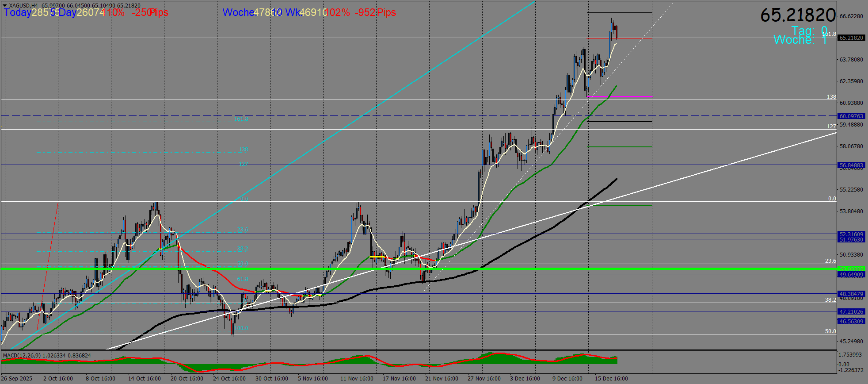Image resolution: width=868 pixels, height=384 pixels.
Task: Click the triangle arrow beside XAGUSD,H4
Action: tap(5, 6)
